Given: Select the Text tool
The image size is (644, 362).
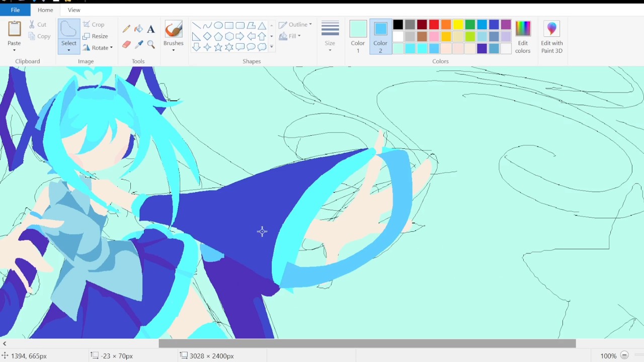Looking at the screenshot, I should tap(151, 29).
